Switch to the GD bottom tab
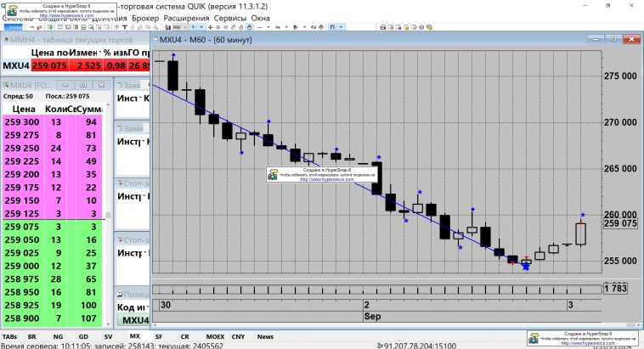Image resolution: width=644 pixels, height=349 pixels. 83,336
